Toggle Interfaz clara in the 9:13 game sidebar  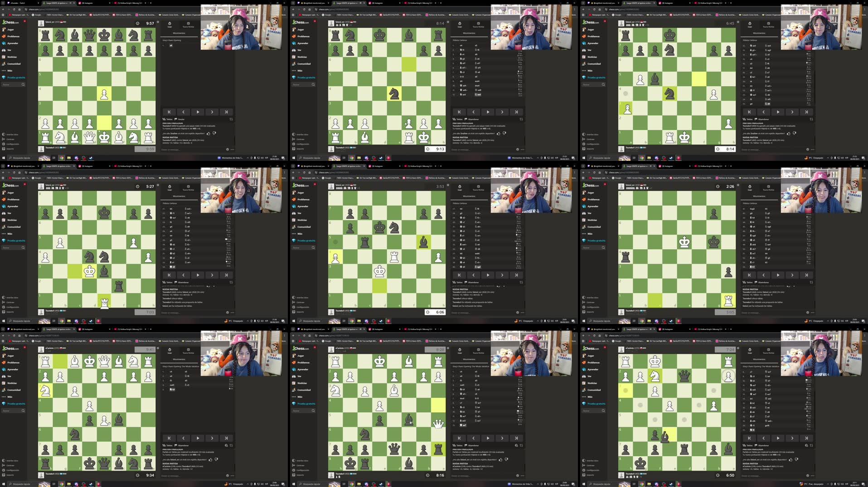(x=300, y=135)
